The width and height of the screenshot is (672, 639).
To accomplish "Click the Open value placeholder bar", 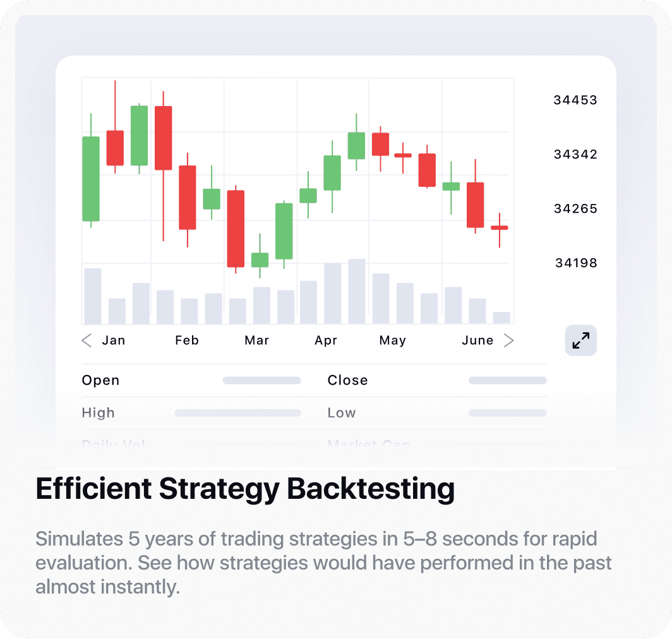I will click(261, 381).
